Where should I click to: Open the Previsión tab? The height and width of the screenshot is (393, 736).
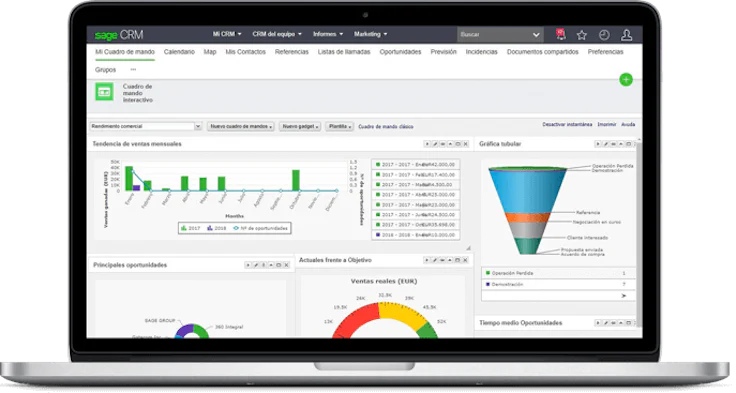444,52
